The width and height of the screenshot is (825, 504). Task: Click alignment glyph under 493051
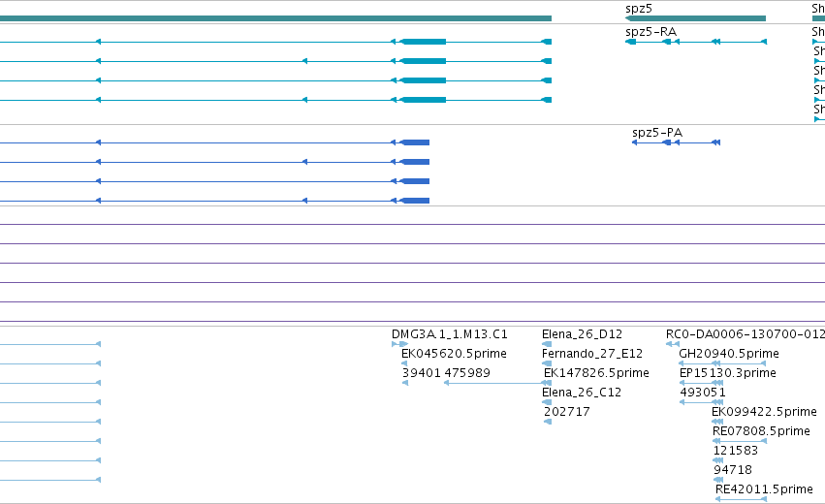(701, 402)
